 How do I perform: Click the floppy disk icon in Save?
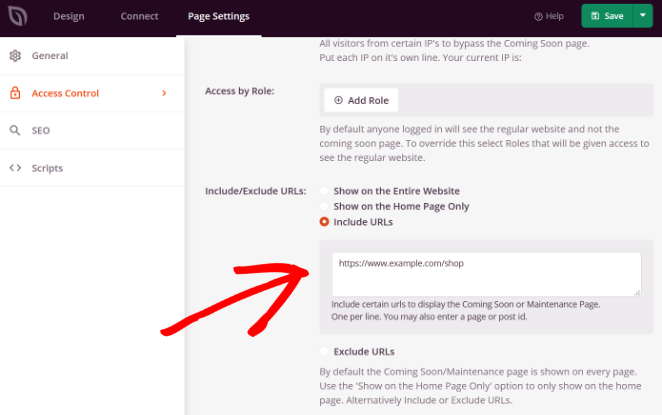point(595,16)
